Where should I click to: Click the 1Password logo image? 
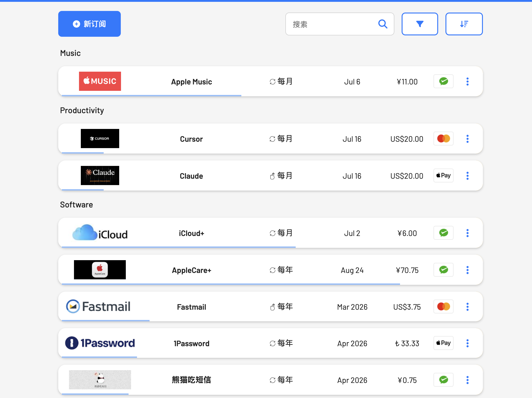click(x=100, y=343)
